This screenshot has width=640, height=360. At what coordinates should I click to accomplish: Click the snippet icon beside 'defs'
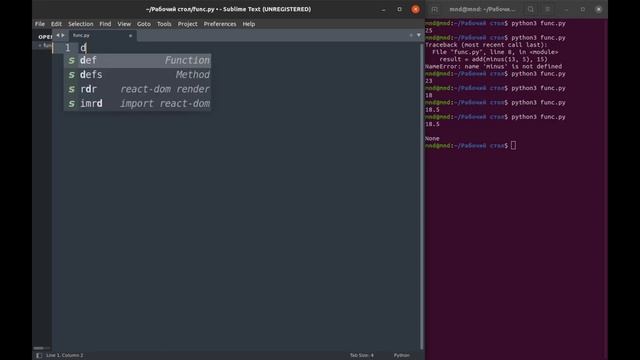(x=71, y=75)
